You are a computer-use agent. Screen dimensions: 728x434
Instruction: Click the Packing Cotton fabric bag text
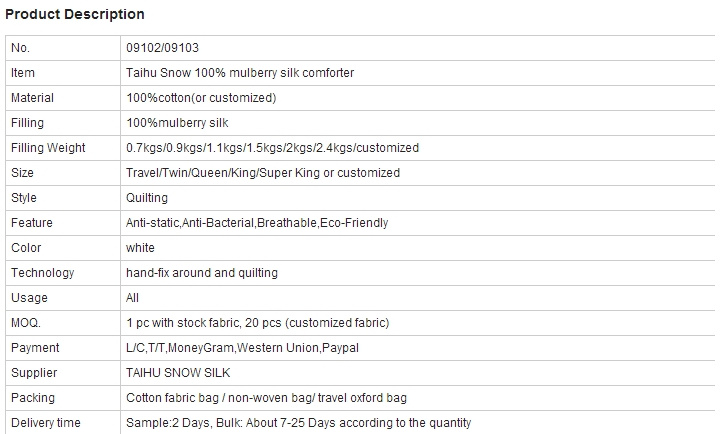(x=266, y=398)
